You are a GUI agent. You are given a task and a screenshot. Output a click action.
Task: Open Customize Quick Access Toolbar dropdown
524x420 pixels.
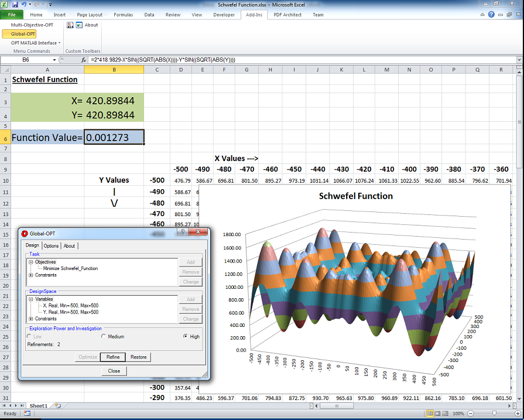click(50, 5)
